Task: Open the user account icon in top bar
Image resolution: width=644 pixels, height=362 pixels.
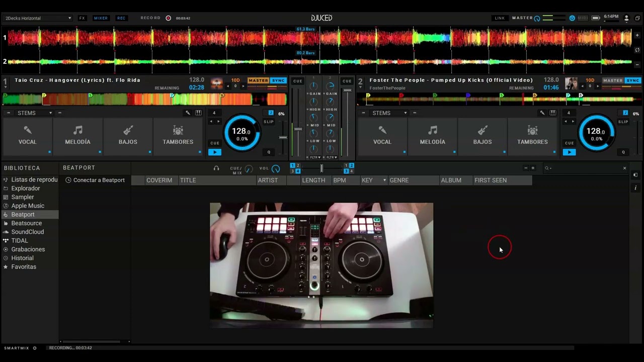Action: 626,18
